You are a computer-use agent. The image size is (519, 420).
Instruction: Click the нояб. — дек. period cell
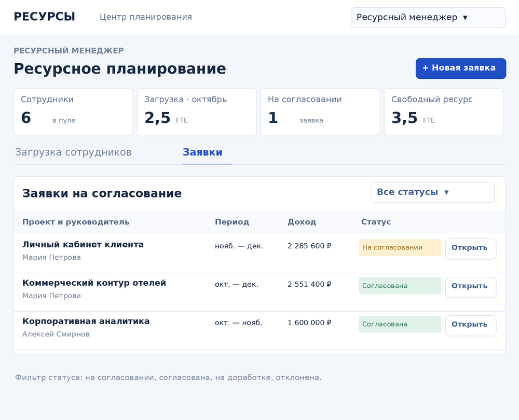[x=239, y=246]
